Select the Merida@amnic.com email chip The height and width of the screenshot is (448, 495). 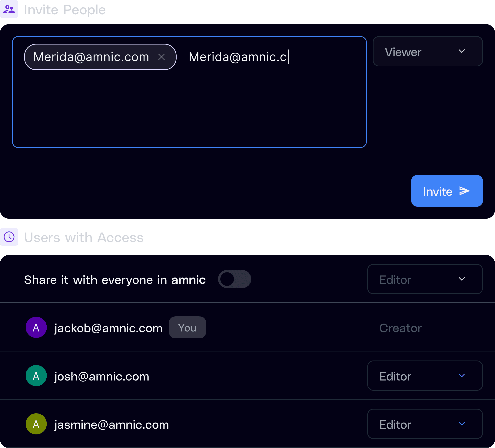(x=91, y=57)
